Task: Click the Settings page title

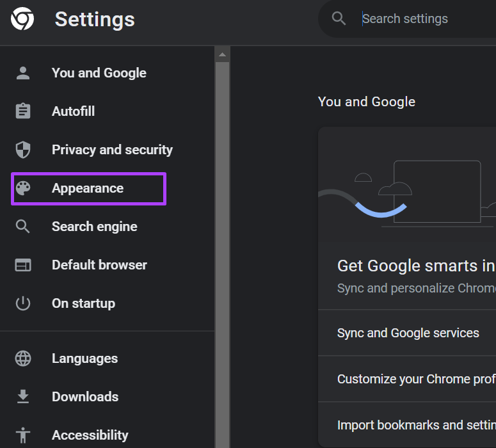Action: point(95,19)
